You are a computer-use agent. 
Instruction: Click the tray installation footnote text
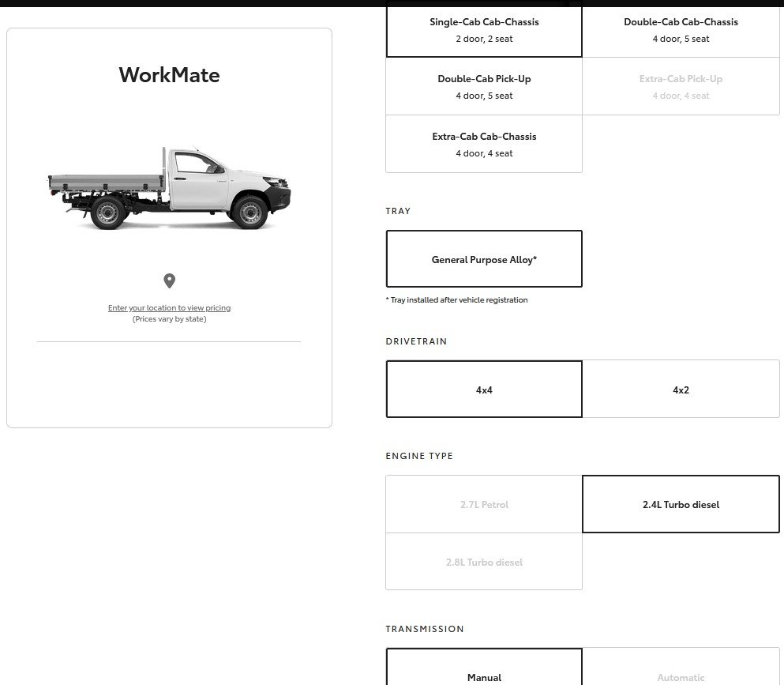click(456, 299)
